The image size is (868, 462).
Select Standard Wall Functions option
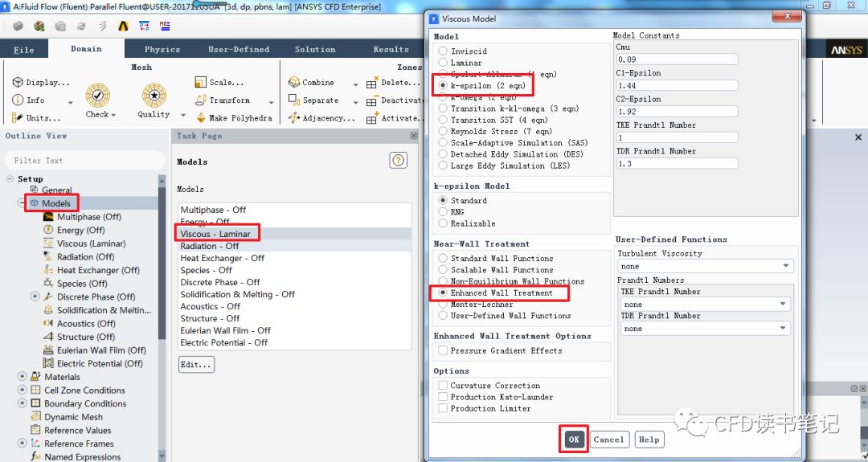[x=443, y=259]
